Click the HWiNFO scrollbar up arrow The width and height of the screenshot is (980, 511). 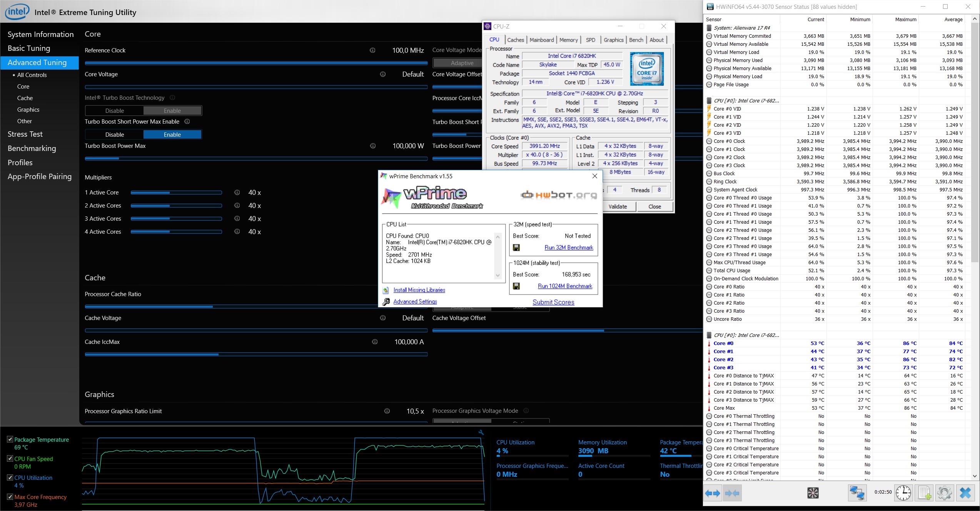[x=975, y=19]
